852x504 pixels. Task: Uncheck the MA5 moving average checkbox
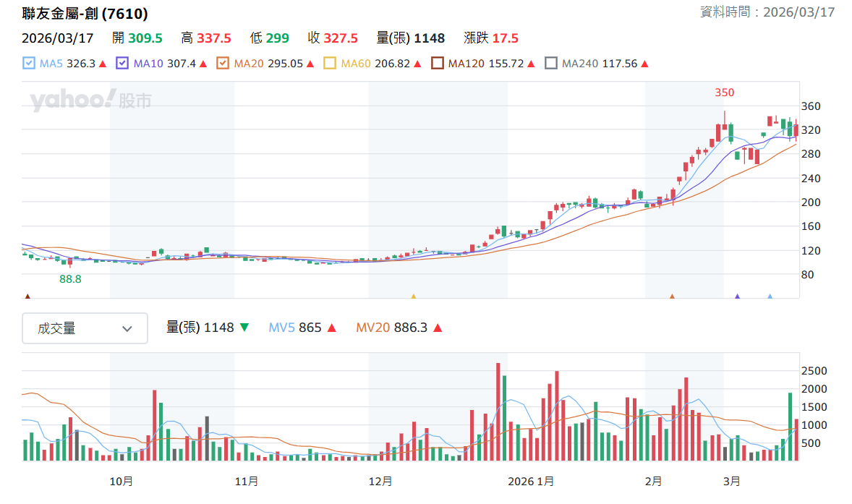(29, 64)
